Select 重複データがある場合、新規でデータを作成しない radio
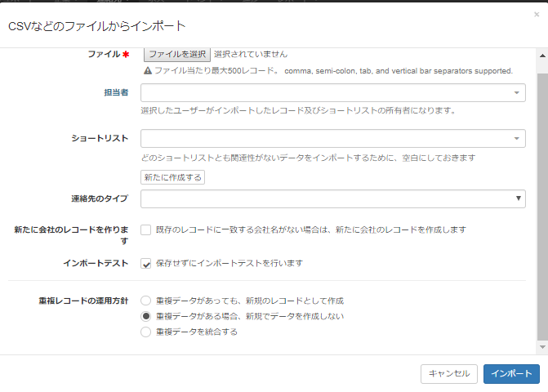 pyautogui.click(x=145, y=316)
